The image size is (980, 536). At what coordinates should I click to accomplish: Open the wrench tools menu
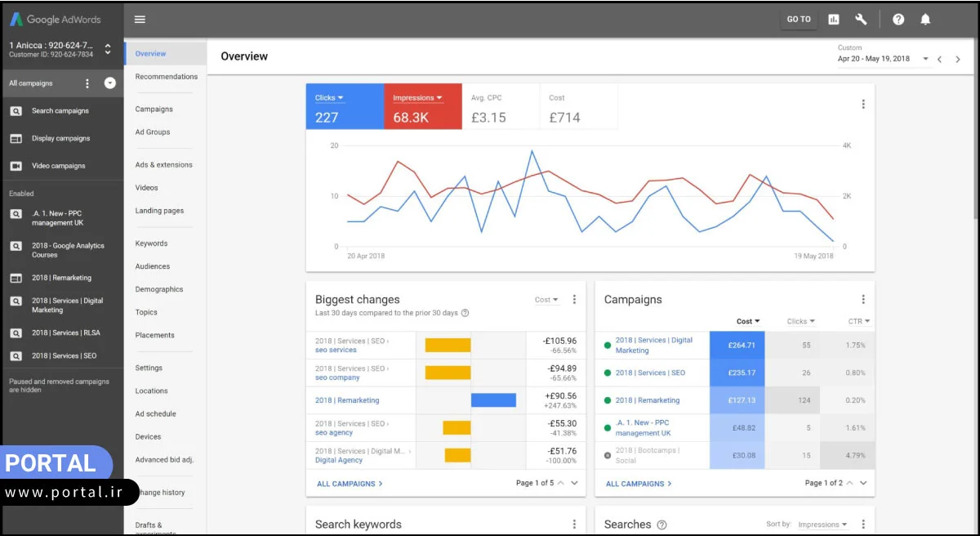pyautogui.click(x=861, y=20)
